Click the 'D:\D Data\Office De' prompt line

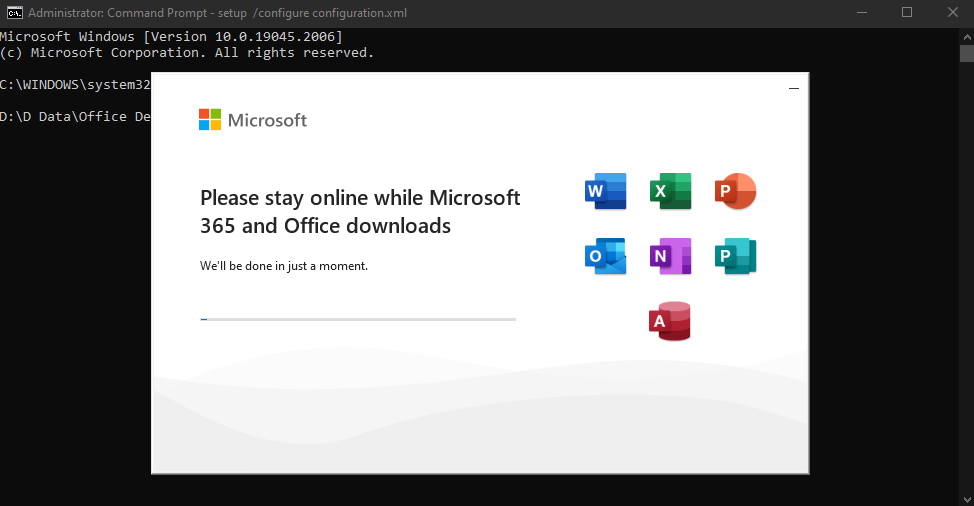pyautogui.click(x=75, y=117)
